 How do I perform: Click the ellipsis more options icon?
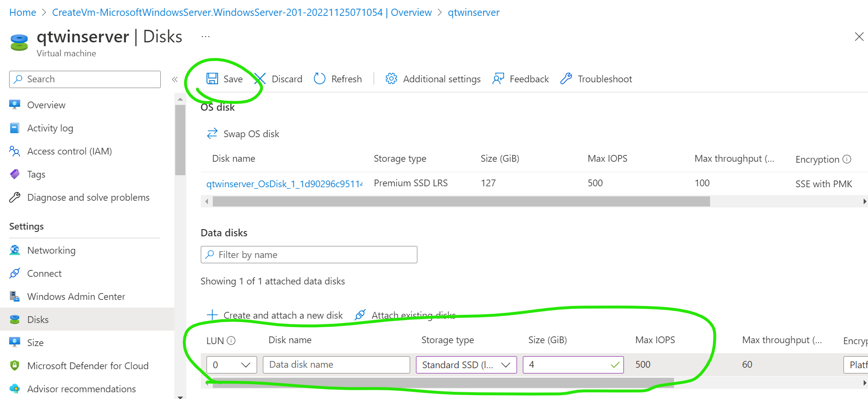(x=206, y=37)
